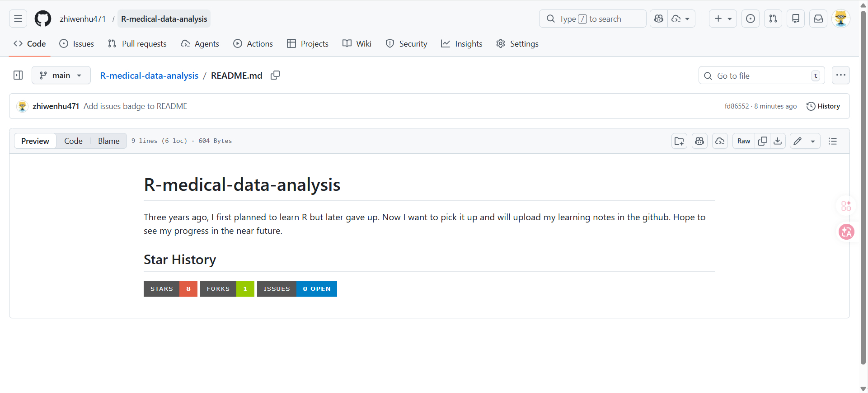Open commit fd86552

[737, 106]
